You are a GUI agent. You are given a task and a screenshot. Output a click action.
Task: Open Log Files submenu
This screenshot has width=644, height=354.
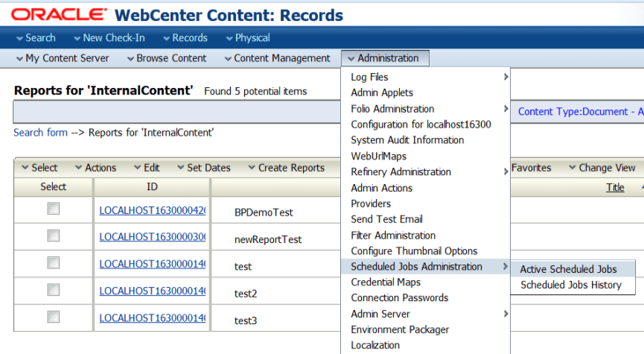coord(426,77)
